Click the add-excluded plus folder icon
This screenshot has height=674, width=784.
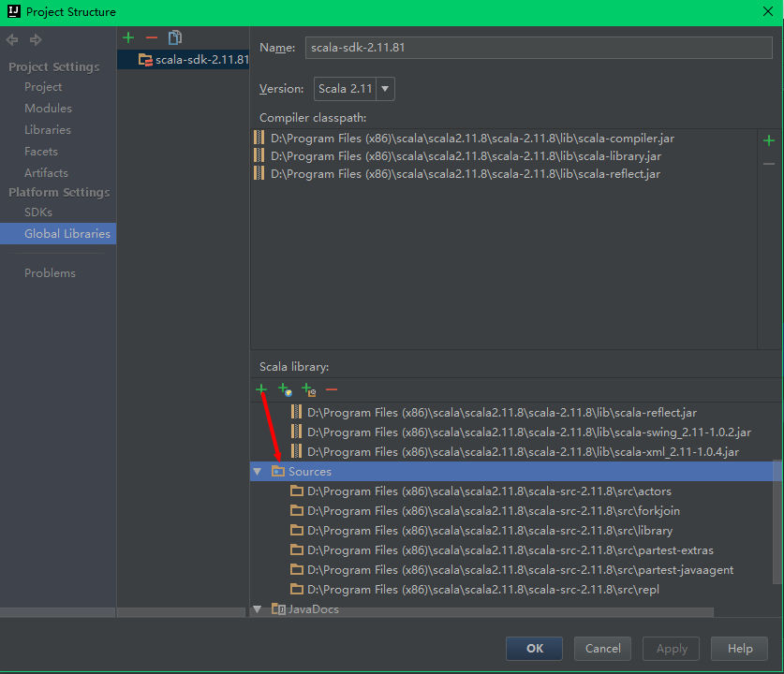[308, 389]
